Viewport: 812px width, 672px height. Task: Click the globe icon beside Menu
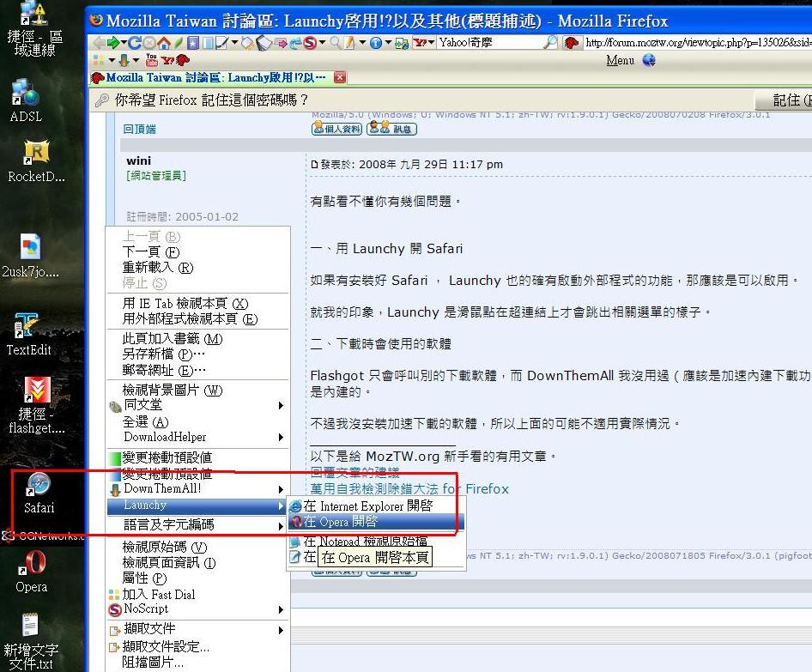tap(649, 60)
